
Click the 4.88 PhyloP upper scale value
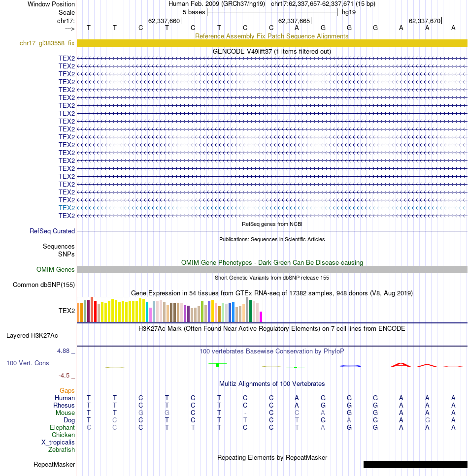pyautogui.click(x=63, y=351)
